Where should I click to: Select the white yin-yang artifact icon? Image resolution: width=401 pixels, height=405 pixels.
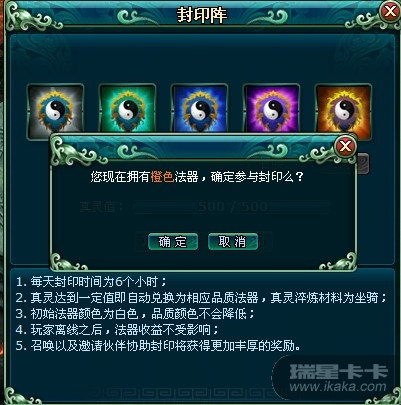55,109
